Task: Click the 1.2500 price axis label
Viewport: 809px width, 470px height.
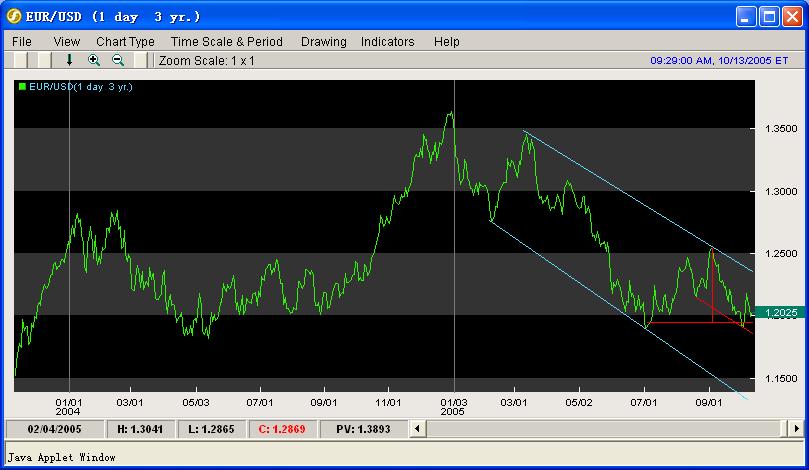Action: pyautogui.click(x=781, y=254)
